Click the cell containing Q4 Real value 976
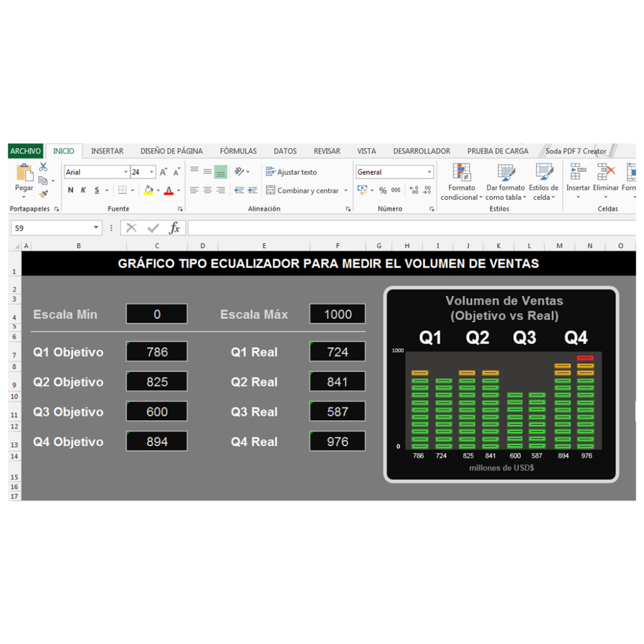The height and width of the screenshot is (644, 644). [x=337, y=441]
